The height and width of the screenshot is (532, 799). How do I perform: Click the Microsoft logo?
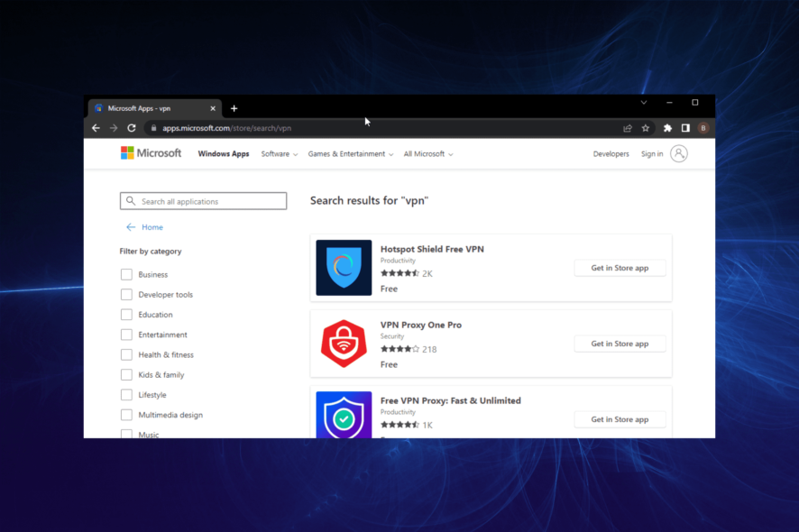click(x=151, y=153)
